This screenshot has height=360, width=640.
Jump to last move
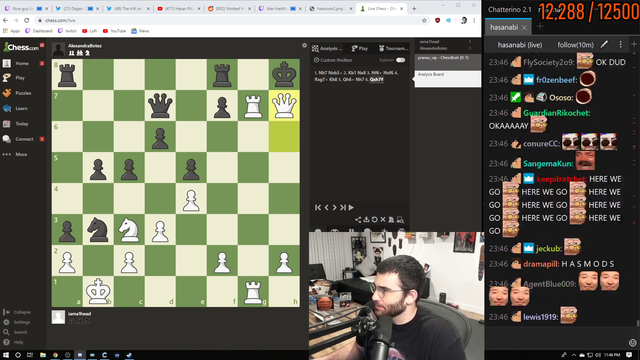pos(343,207)
